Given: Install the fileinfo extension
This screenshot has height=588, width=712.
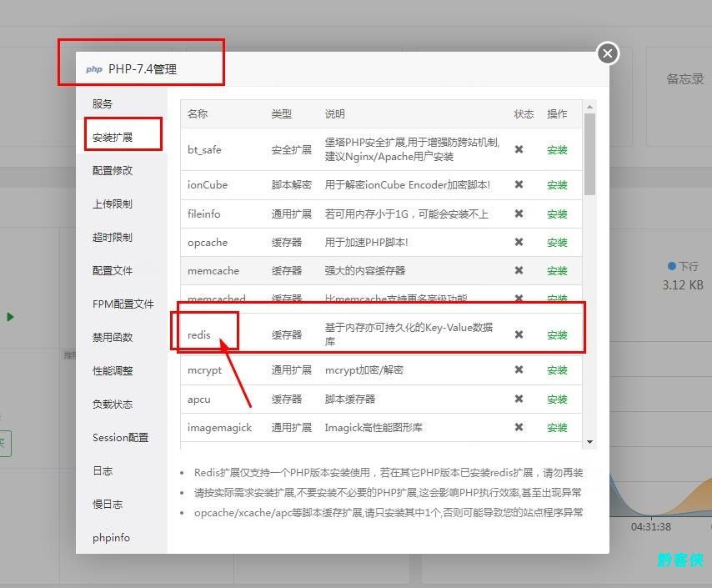Looking at the screenshot, I should tap(557, 214).
